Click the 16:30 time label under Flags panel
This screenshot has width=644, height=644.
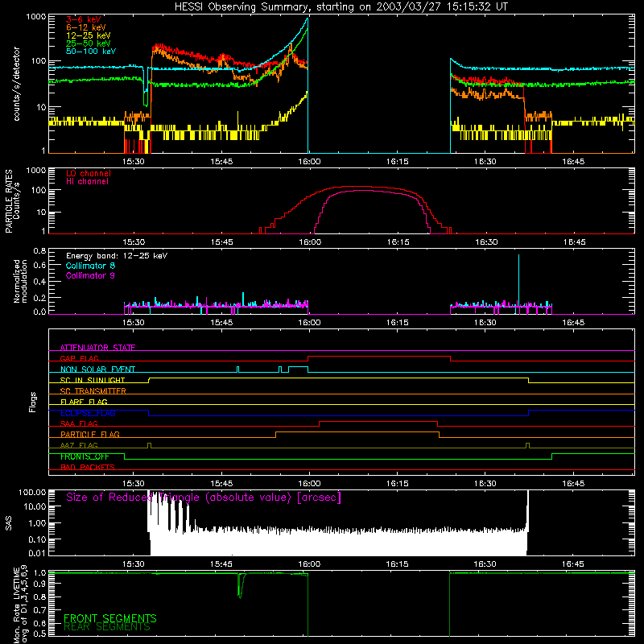tap(485, 484)
